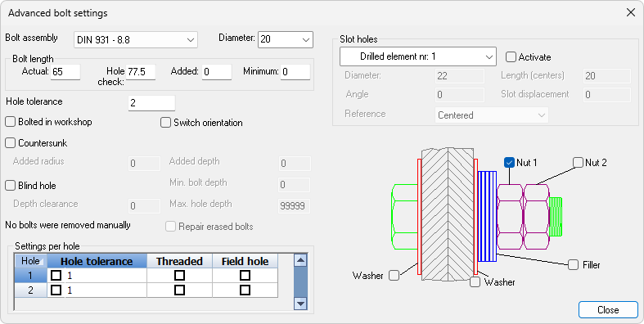
Task: Enable the Nut 2 checkbox
Action: click(x=579, y=163)
